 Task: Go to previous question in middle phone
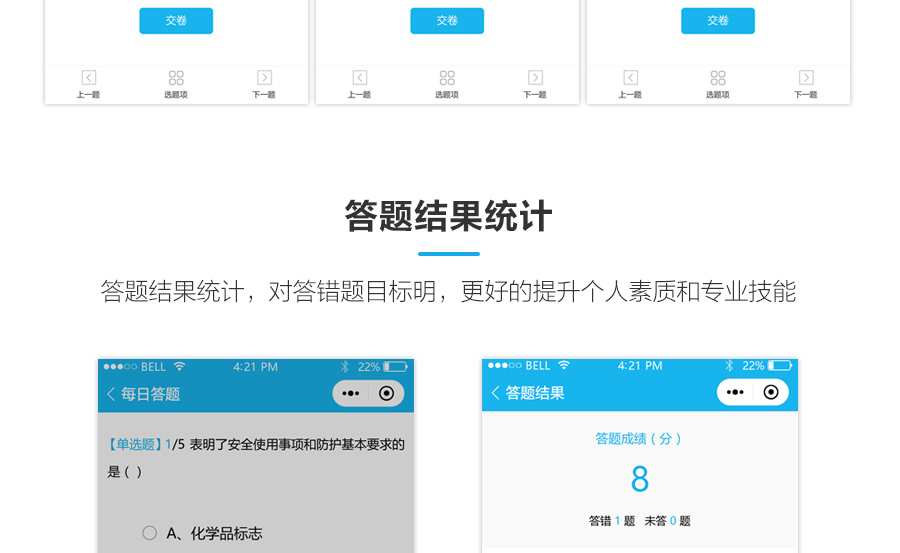click(359, 78)
